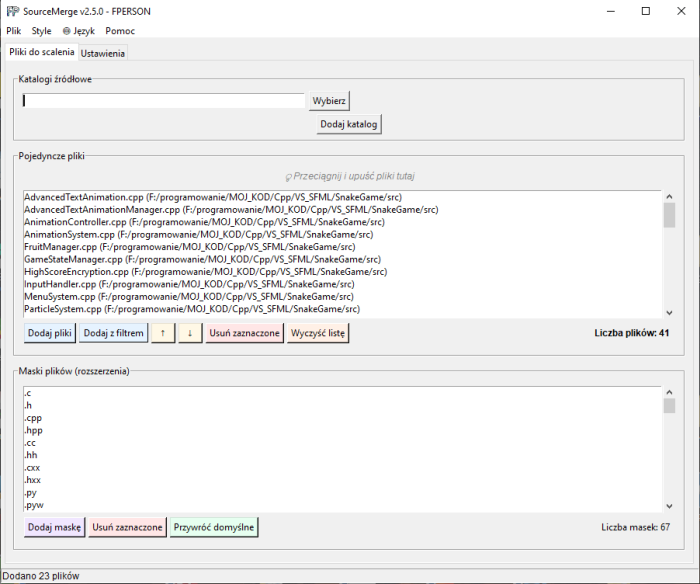The width and height of the screenshot is (700, 584).
Task: Open the Style menu
Action: 41,31
